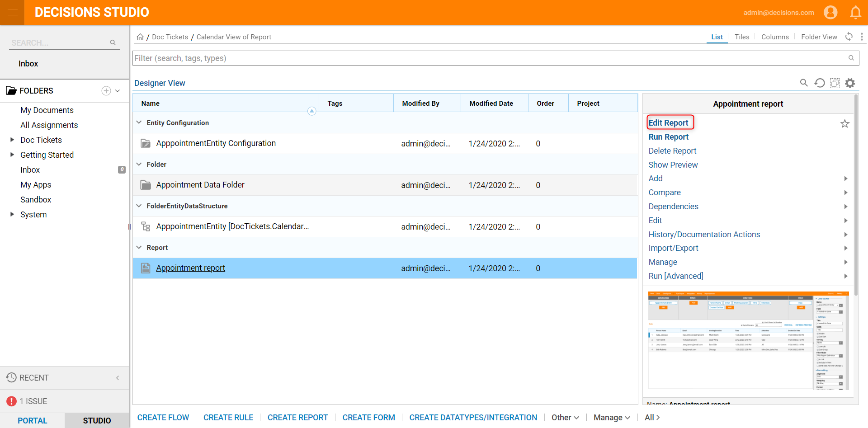Favorite Appointment report with star icon
Screen dimensions: 868x428
pyautogui.click(x=844, y=123)
